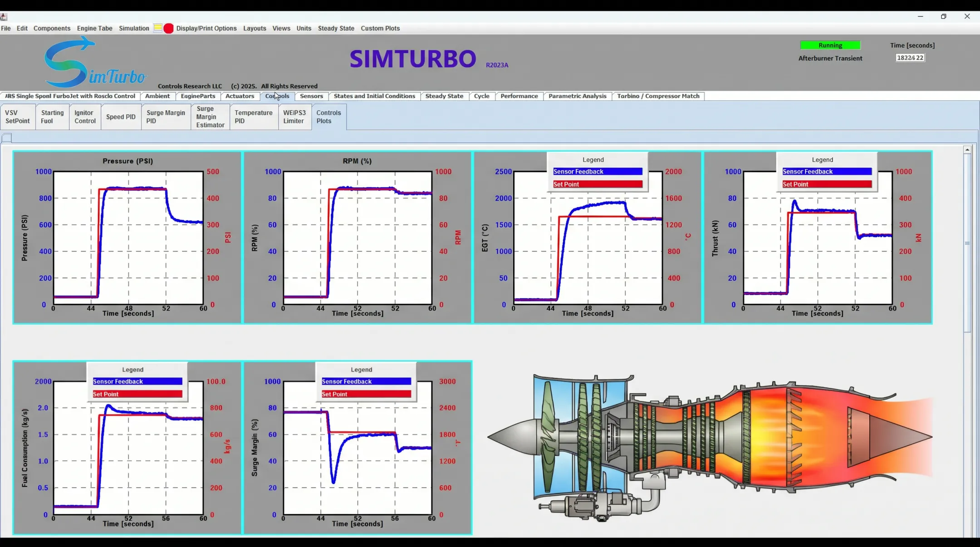Click the vertical scrollbar thumb of plots panel
Image resolution: width=980 pixels, height=547 pixels.
click(x=967, y=243)
